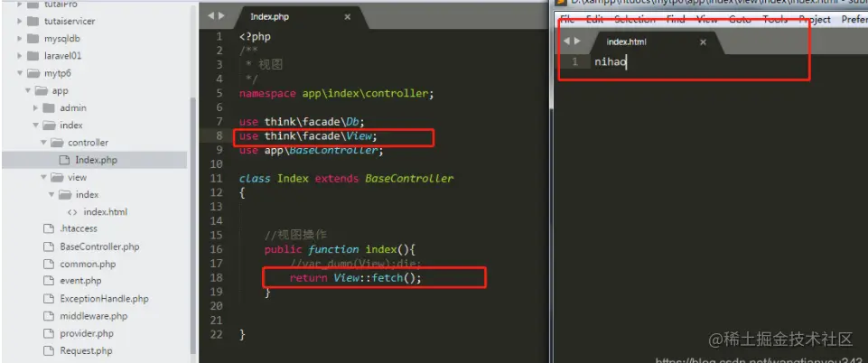
Task: Click the middleware.php file icon
Action: tap(48, 316)
